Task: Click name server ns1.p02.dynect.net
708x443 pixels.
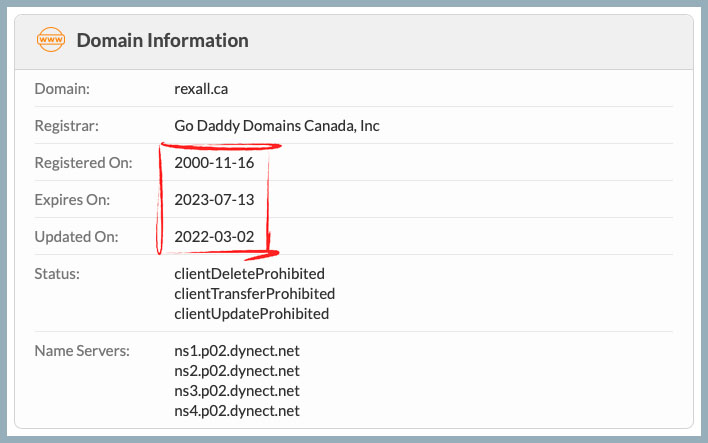Action: click(x=237, y=351)
